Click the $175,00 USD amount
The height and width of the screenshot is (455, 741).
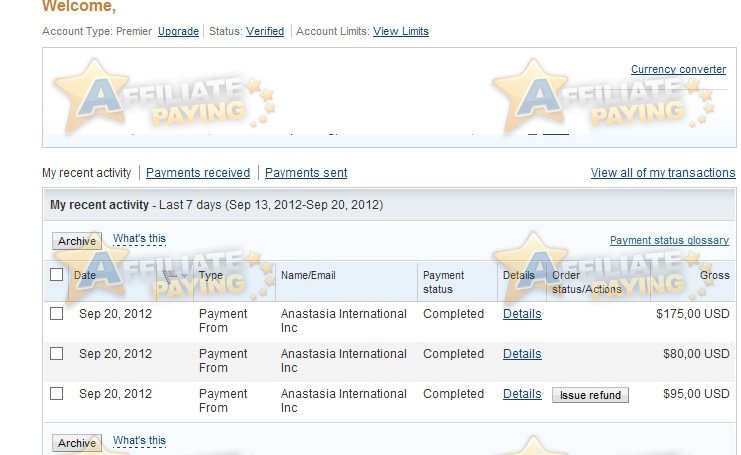(x=693, y=314)
